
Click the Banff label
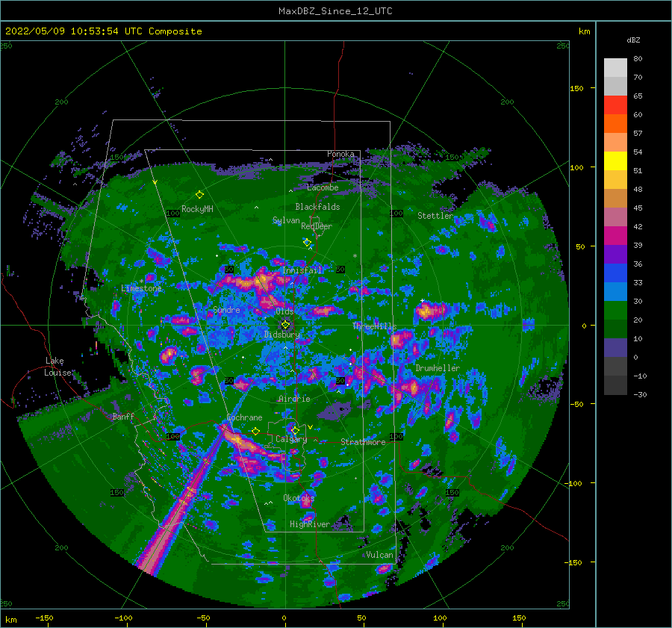point(123,417)
